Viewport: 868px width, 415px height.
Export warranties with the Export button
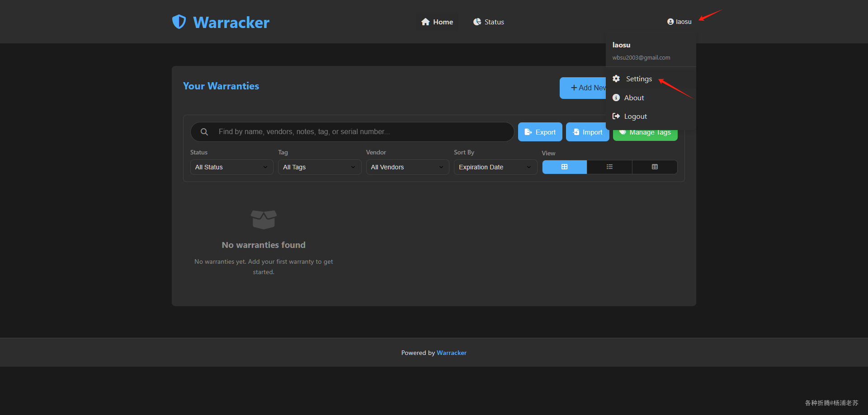click(540, 132)
